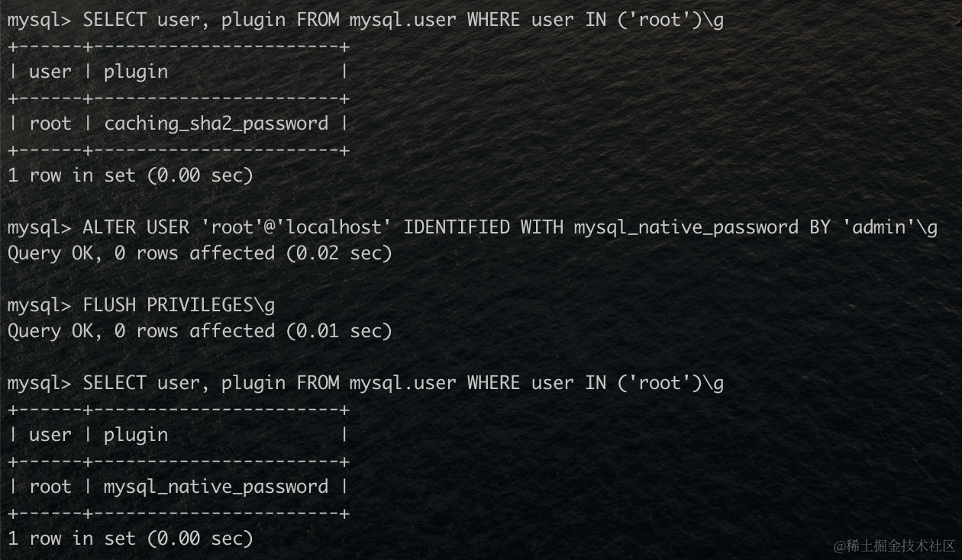Click mysql_native_password in the result table
Image resolution: width=962 pixels, height=560 pixels.
[216, 487]
